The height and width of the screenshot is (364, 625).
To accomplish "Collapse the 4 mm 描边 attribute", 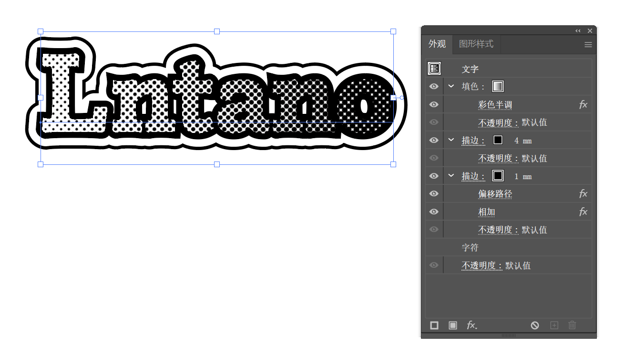I will 451,140.
